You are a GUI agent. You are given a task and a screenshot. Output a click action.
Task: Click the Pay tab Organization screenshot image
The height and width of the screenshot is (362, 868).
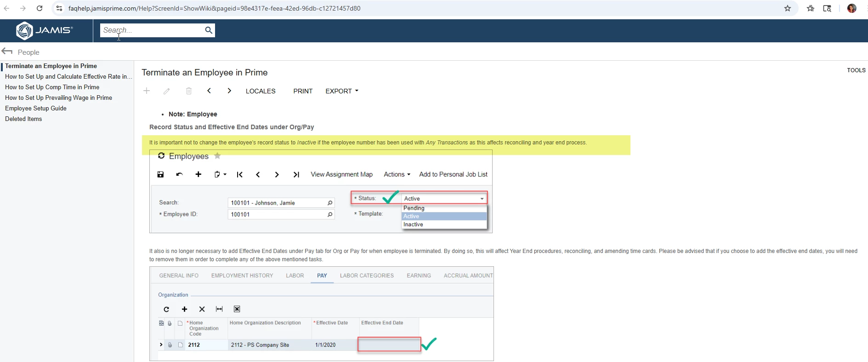coord(322,314)
